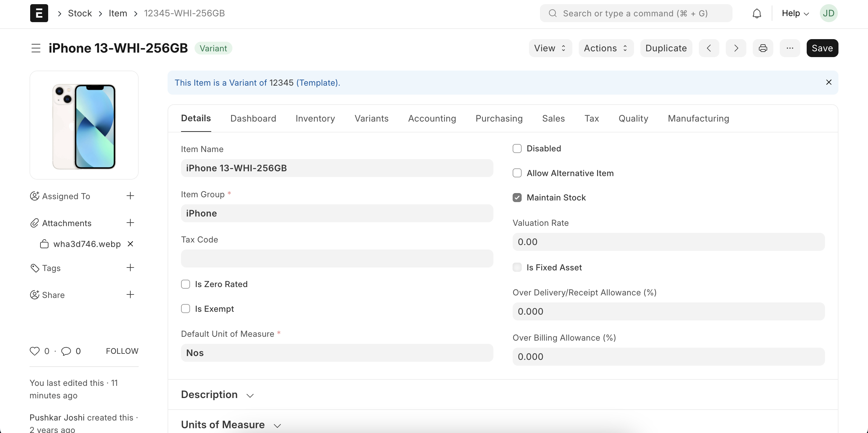This screenshot has width=868, height=433.
Task: Open the Sales tab
Action: [x=553, y=119]
